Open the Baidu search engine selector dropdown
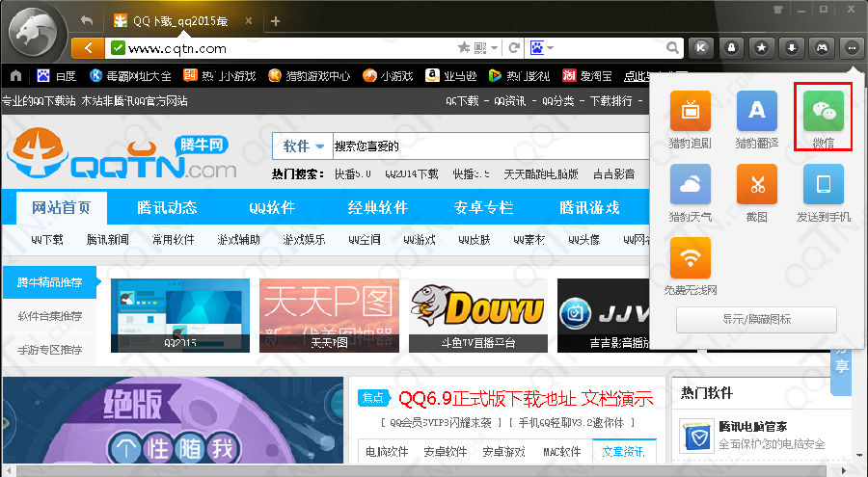The height and width of the screenshot is (477, 868). (542, 47)
